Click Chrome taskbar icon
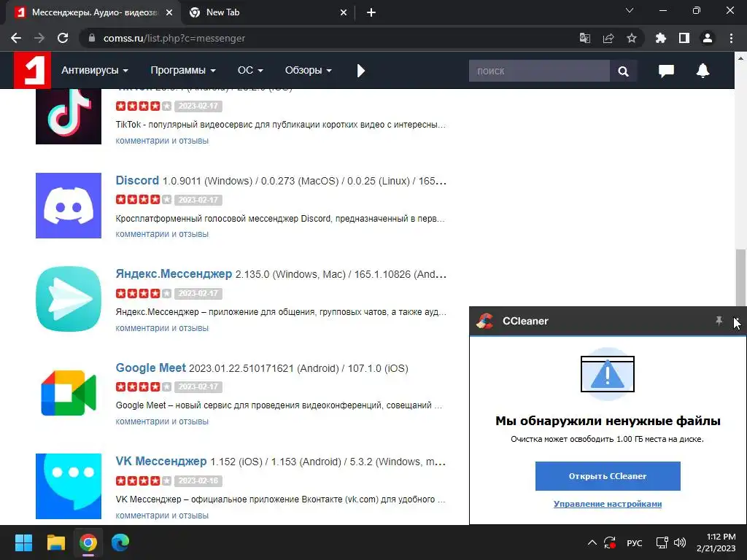 coord(88,542)
